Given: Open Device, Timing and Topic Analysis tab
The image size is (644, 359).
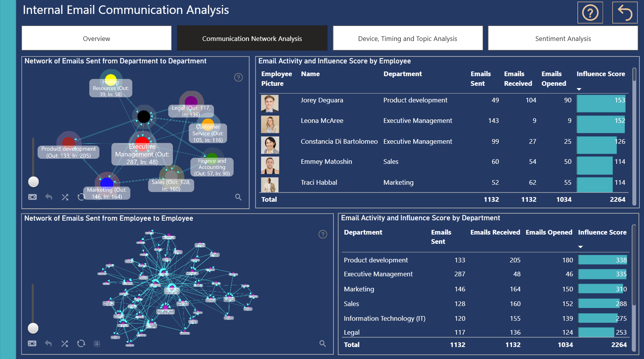Looking at the screenshot, I should [x=408, y=38].
